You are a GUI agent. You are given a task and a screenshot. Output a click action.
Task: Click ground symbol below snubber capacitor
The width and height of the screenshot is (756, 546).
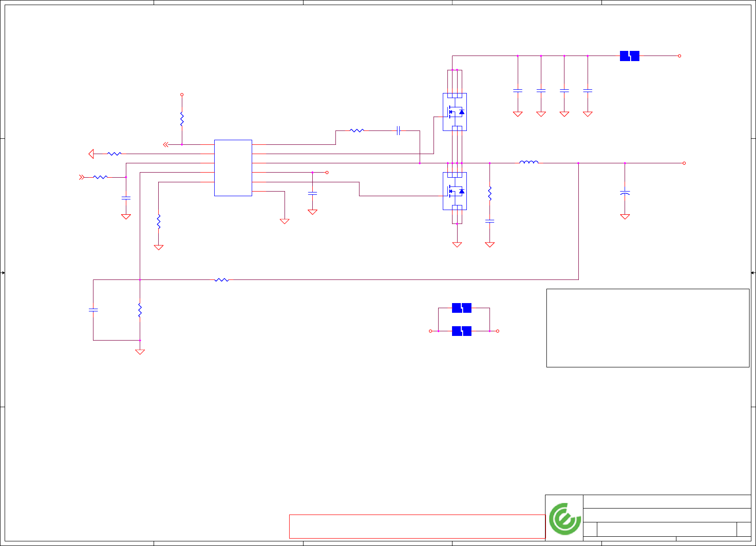pos(490,245)
